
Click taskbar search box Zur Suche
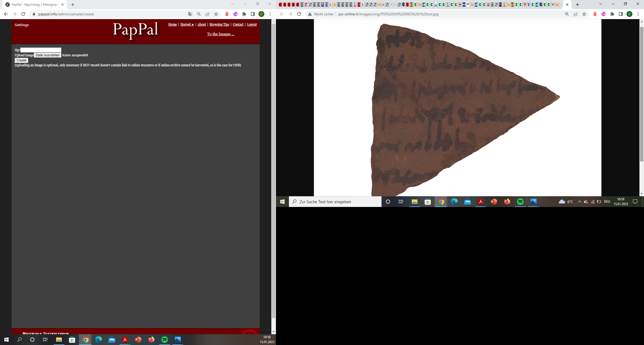pos(335,202)
